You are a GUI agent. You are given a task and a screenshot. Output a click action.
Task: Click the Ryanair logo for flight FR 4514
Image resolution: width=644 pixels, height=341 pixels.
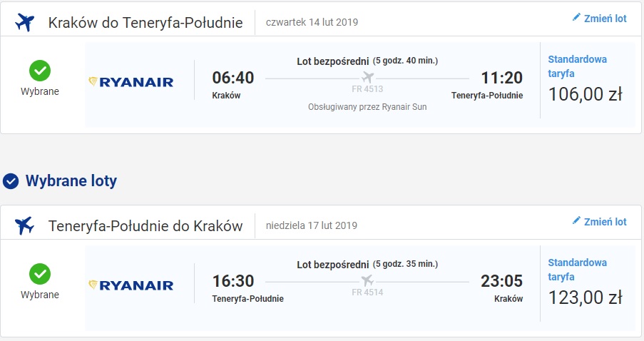pos(131,285)
